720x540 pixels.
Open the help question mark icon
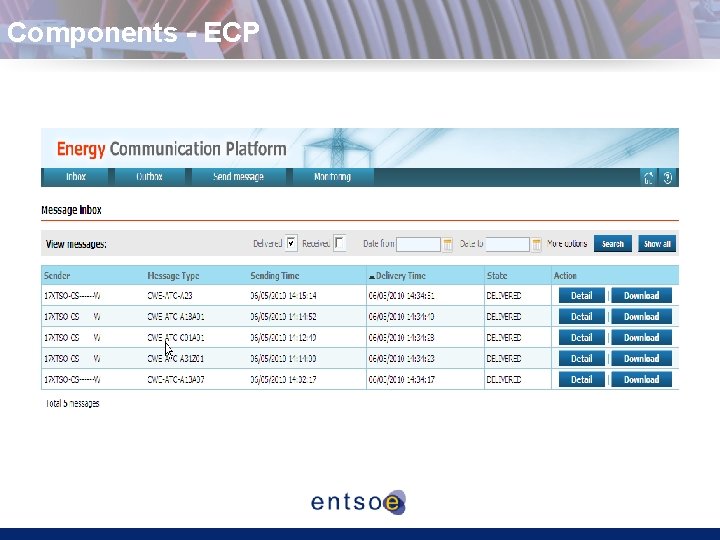click(x=668, y=178)
